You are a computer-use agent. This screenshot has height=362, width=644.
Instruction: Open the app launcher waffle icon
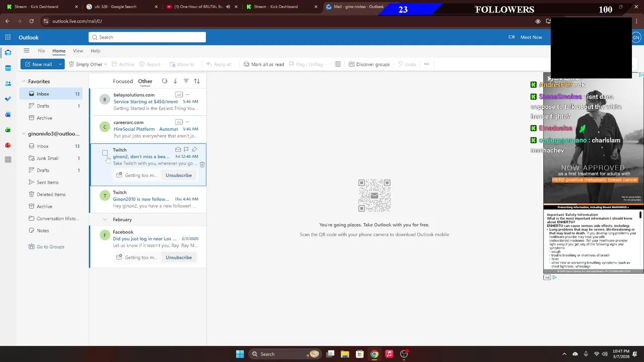click(x=8, y=37)
